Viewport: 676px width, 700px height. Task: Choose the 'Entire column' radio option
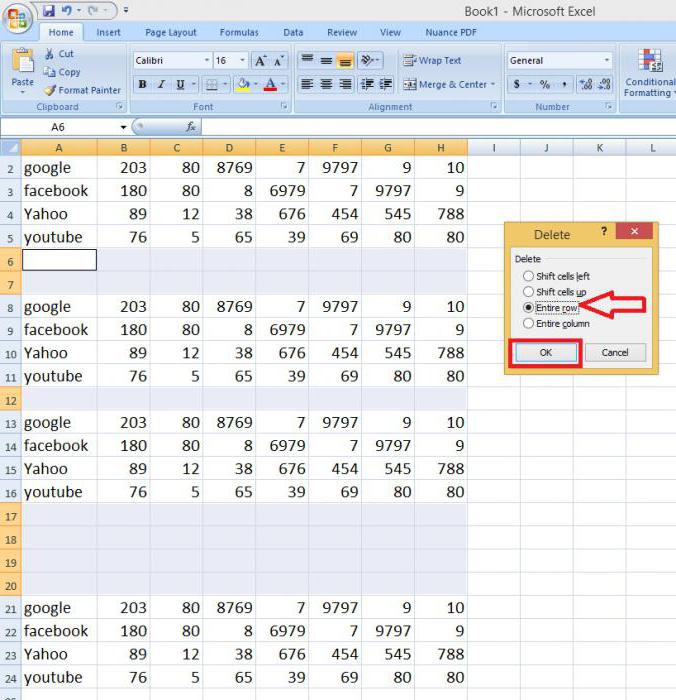click(x=528, y=323)
